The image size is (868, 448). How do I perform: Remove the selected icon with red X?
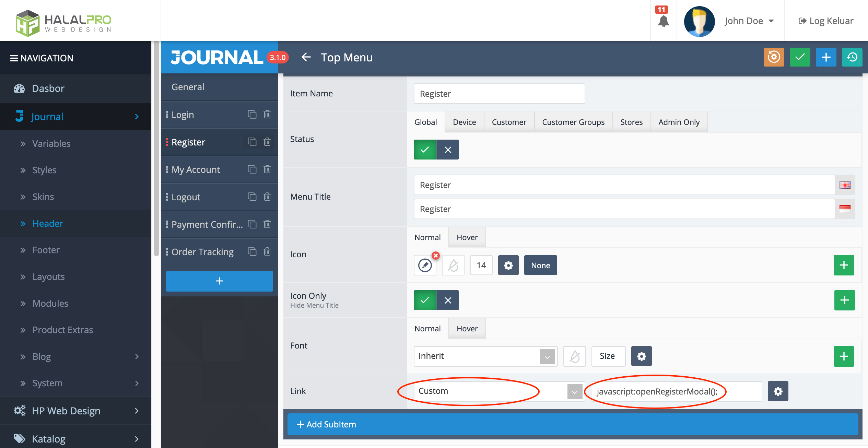click(x=436, y=256)
